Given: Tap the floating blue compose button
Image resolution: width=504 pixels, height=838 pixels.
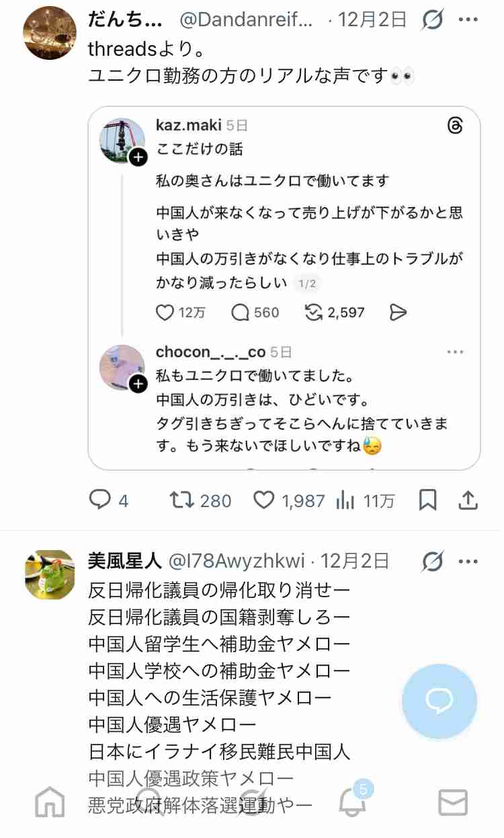Looking at the screenshot, I should (x=439, y=701).
